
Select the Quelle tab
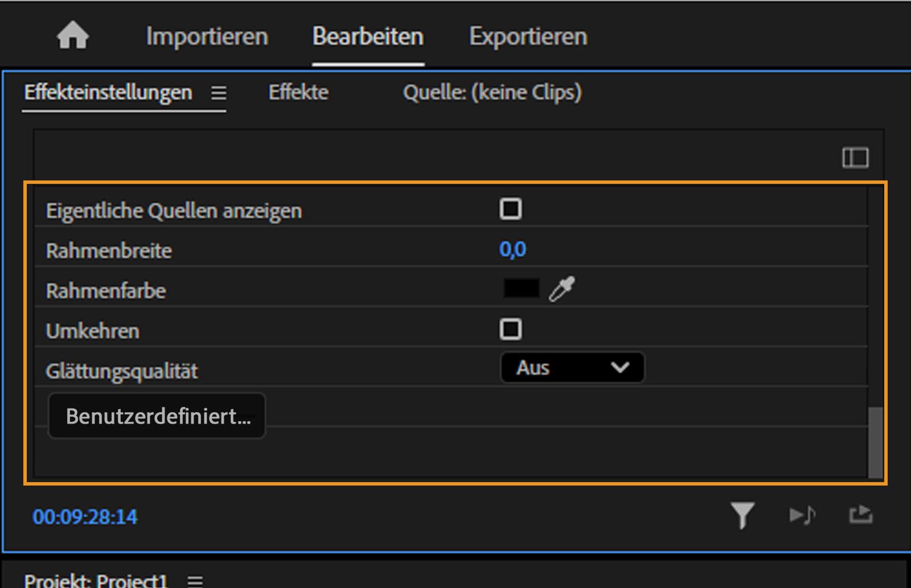click(492, 92)
